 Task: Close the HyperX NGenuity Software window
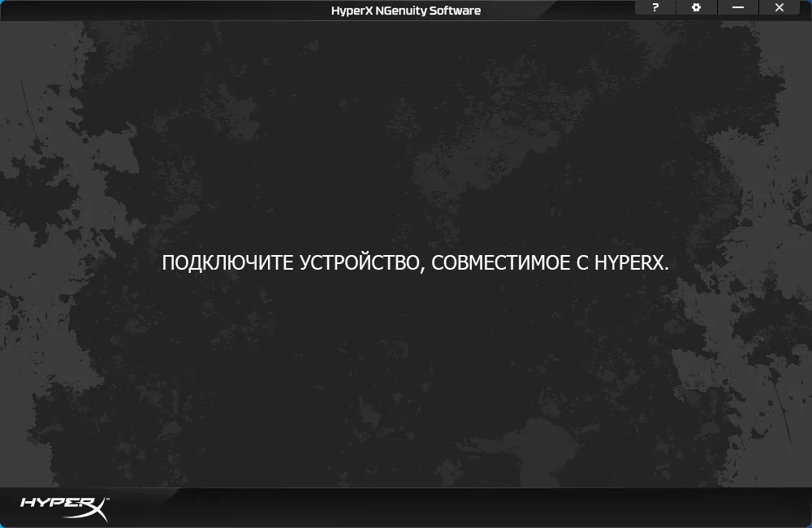click(x=780, y=7)
